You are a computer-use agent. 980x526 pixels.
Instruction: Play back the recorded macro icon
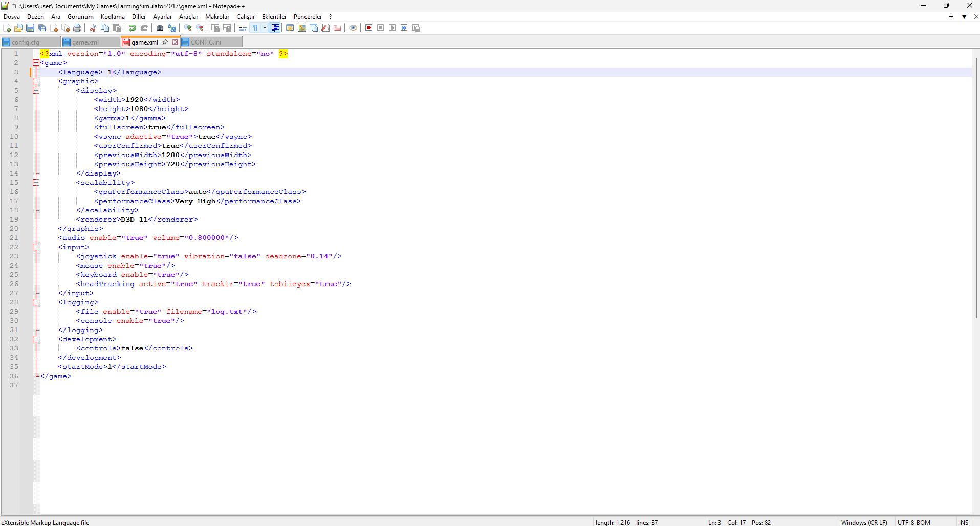click(x=392, y=28)
